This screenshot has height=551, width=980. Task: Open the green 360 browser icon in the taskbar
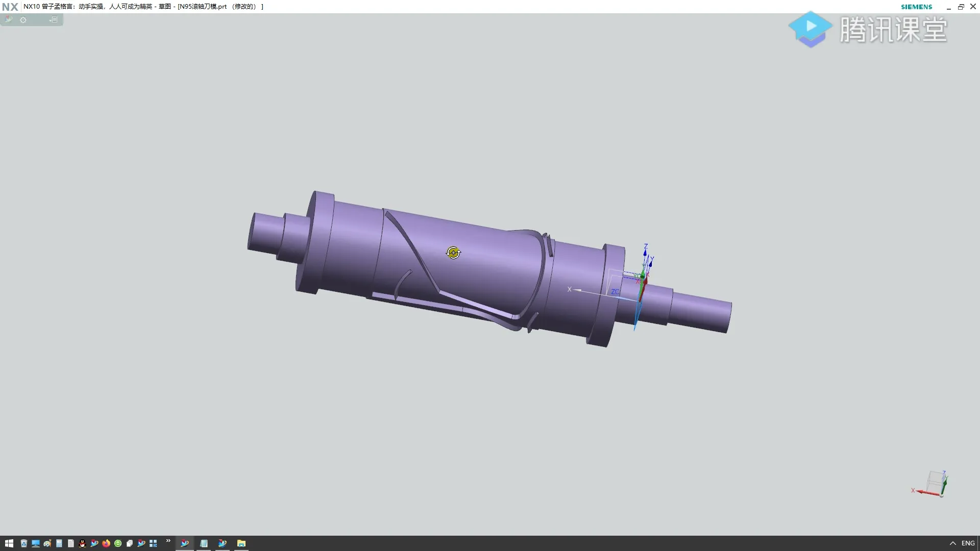tap(118, 543)
